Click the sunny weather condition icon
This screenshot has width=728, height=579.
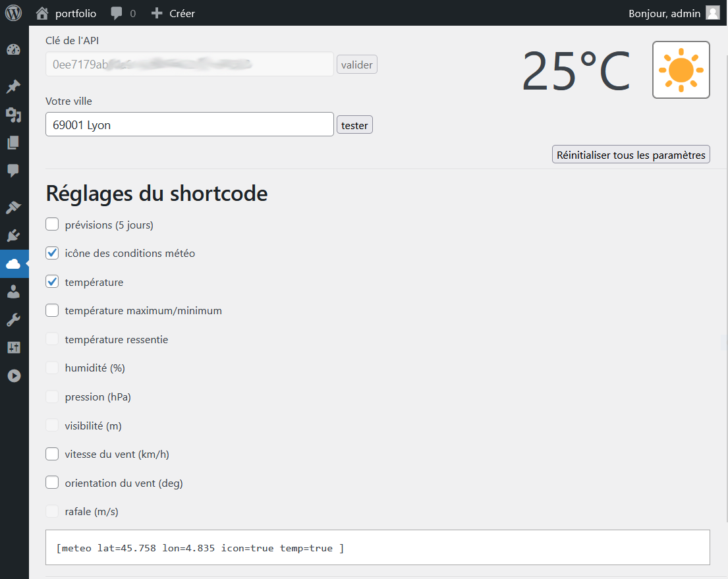tap(681, 70)
